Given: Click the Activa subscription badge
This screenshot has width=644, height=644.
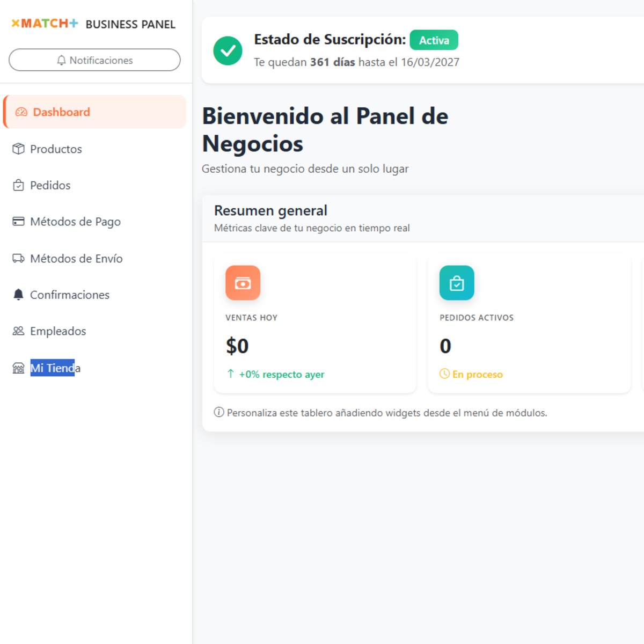Looking at the screenshot, I should (434, 40).
